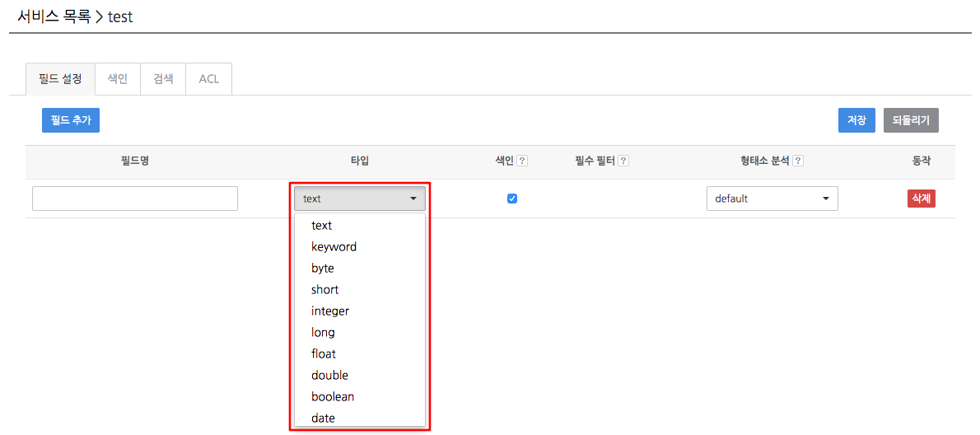Delete the field with 삭제 button
The height and width of the screenshot is (435, 980).
click(922, 198)
